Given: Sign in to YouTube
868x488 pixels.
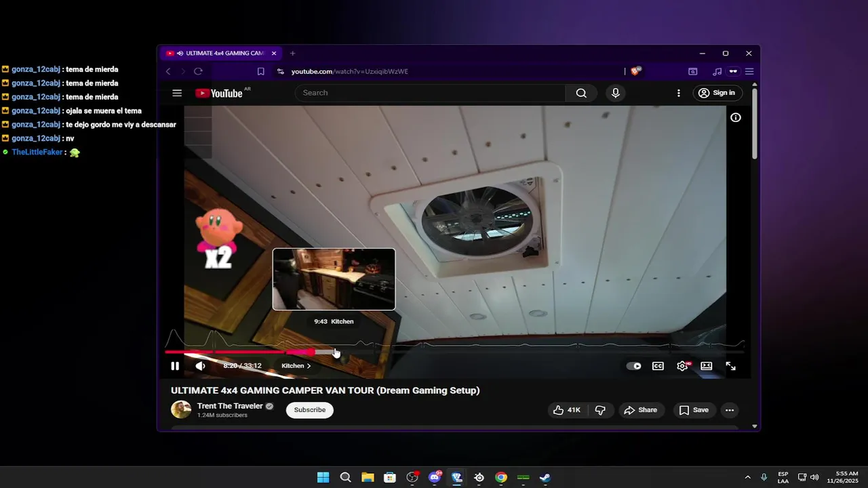Looking at the screenshot, I should click(717, 93).
